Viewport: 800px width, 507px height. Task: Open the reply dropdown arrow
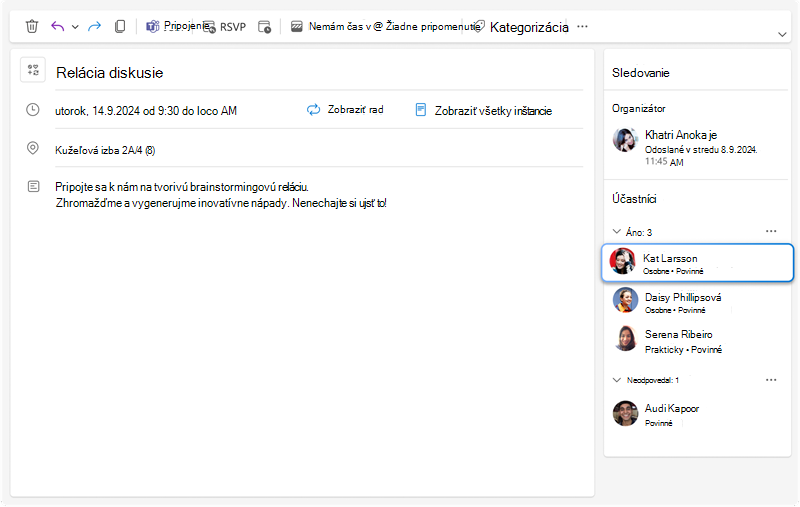[x=75, y=27]
